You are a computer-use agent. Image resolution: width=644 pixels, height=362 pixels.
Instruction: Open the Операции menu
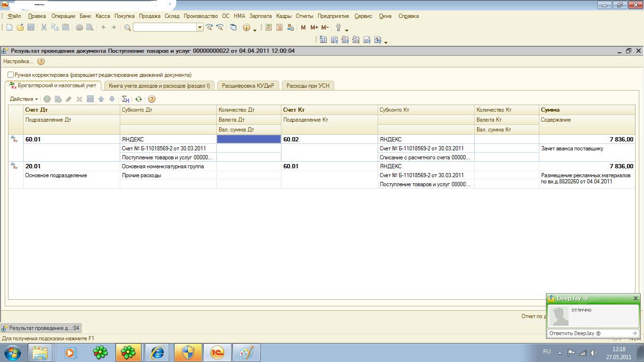(x=63, y=16)
